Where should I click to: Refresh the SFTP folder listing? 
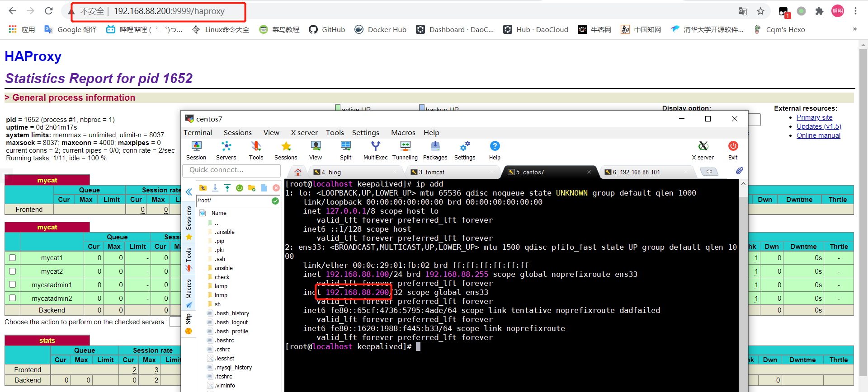(x=240, y=188)
